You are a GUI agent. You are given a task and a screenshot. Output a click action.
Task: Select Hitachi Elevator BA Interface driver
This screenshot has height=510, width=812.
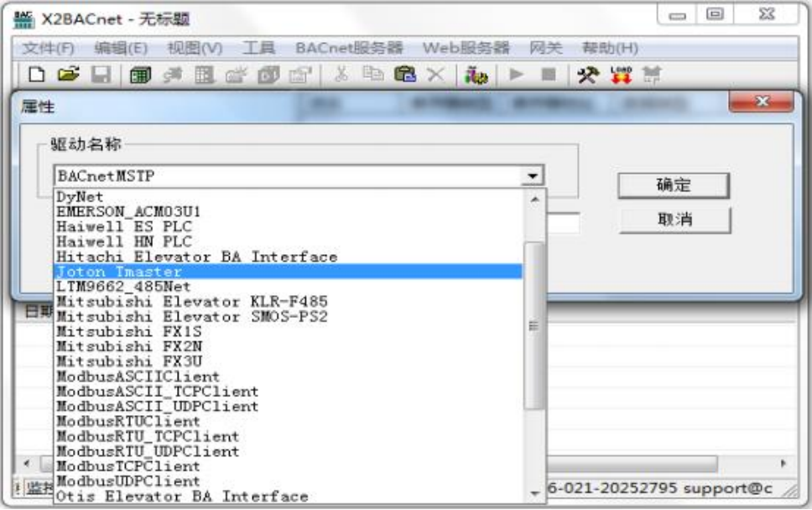(x=288, y=257)
